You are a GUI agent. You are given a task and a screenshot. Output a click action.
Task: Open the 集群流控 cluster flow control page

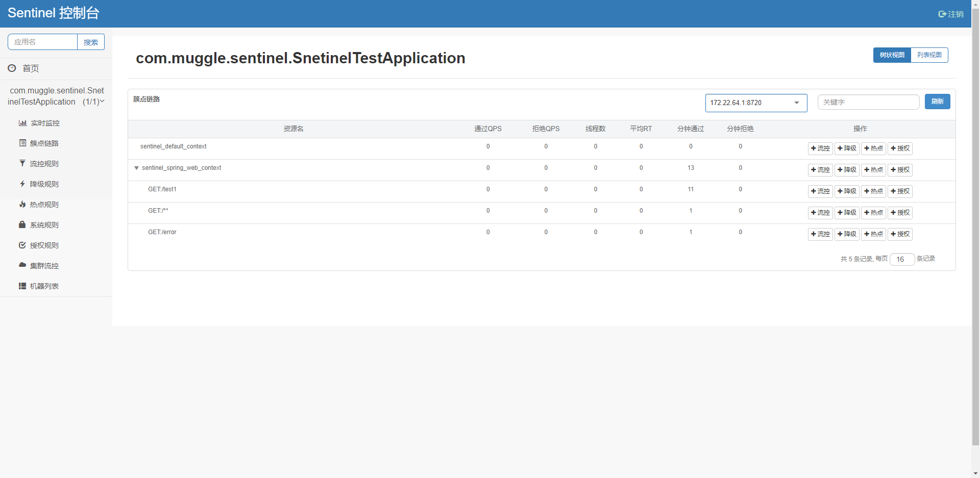44,265
